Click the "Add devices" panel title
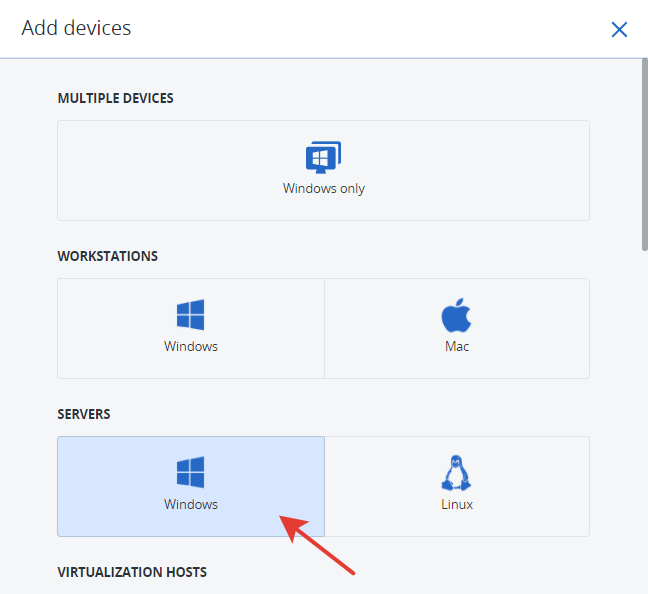This screenshot has width=648, height=594. coord(76,28)
